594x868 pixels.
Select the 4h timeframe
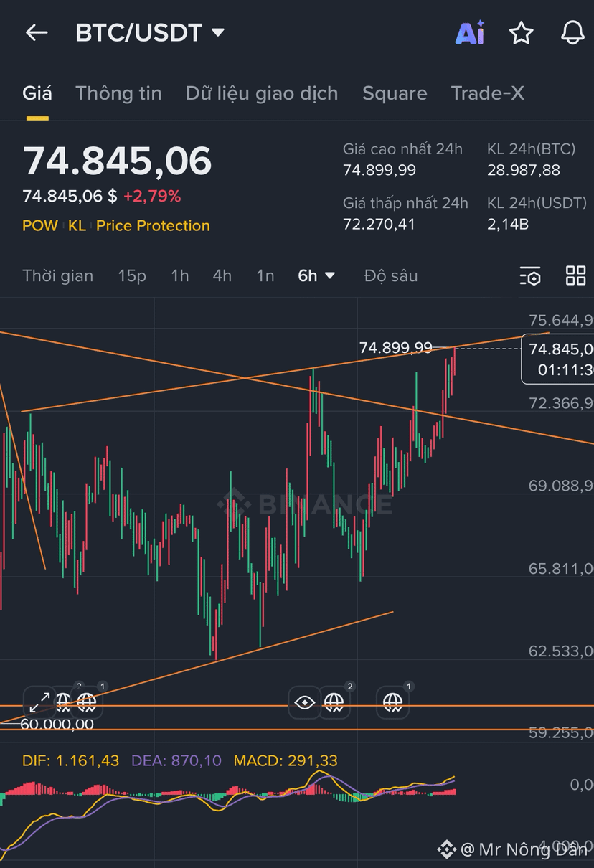coord(222,275)
